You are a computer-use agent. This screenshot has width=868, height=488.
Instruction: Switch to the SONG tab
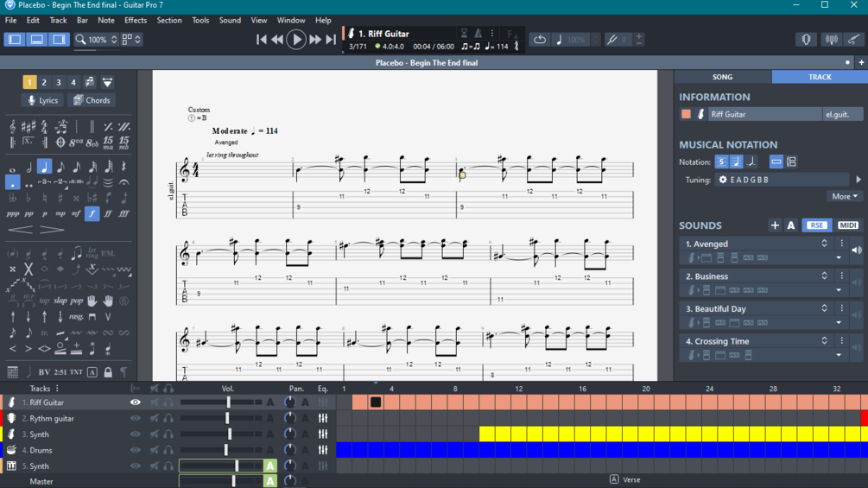(x=722, y=77)
